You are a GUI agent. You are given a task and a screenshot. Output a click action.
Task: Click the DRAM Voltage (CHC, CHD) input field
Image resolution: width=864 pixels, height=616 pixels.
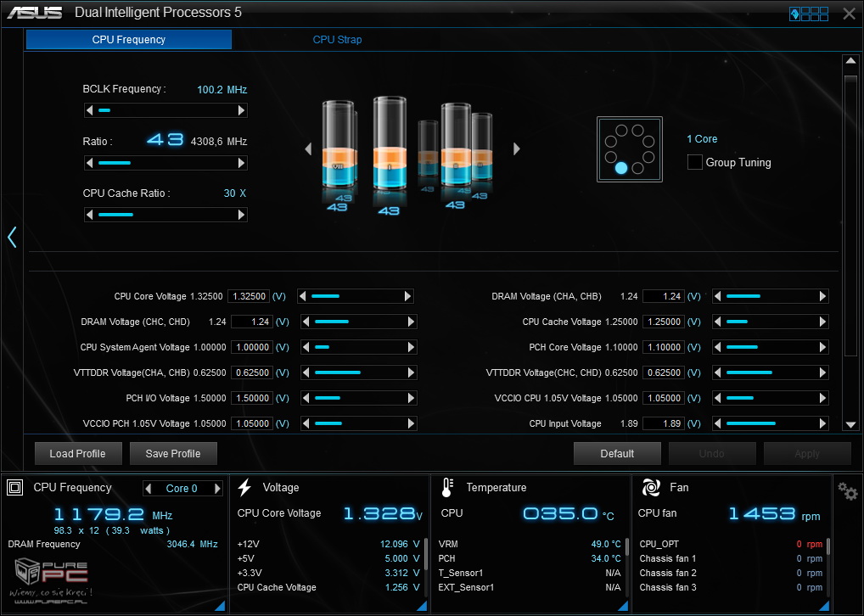click(x=252, y=322)
